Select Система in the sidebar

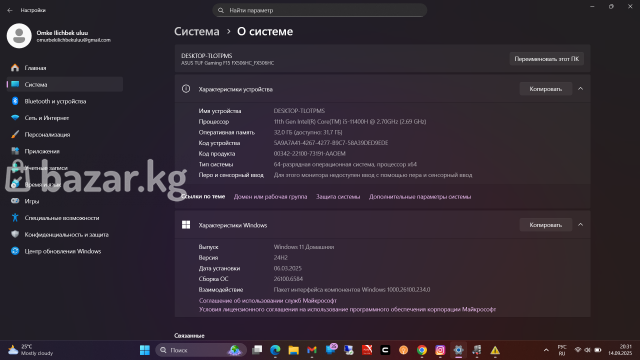point(65,84)
